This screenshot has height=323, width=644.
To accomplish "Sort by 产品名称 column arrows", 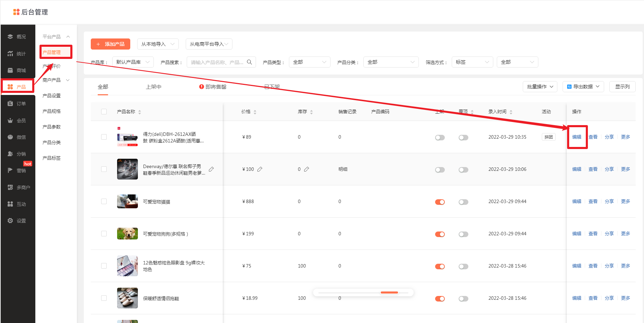I will tap(140, 112).
